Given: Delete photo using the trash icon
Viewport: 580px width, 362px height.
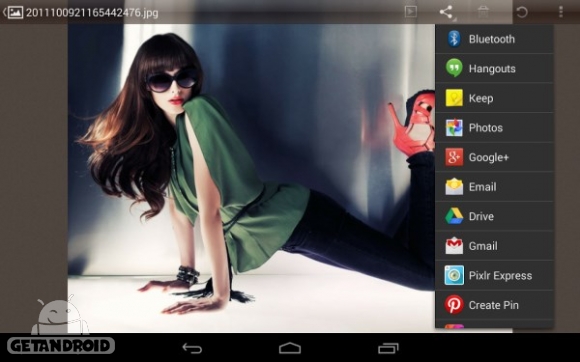Looking at the screenshot, I should [483, 12].
